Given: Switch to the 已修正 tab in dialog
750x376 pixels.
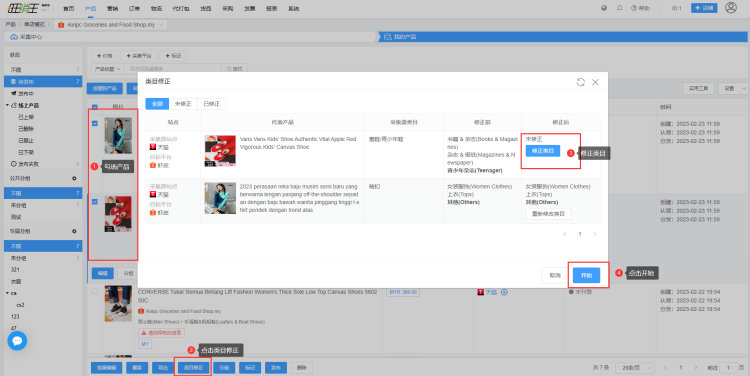Looking at the screenshot, I should click(x=211, y=104).
